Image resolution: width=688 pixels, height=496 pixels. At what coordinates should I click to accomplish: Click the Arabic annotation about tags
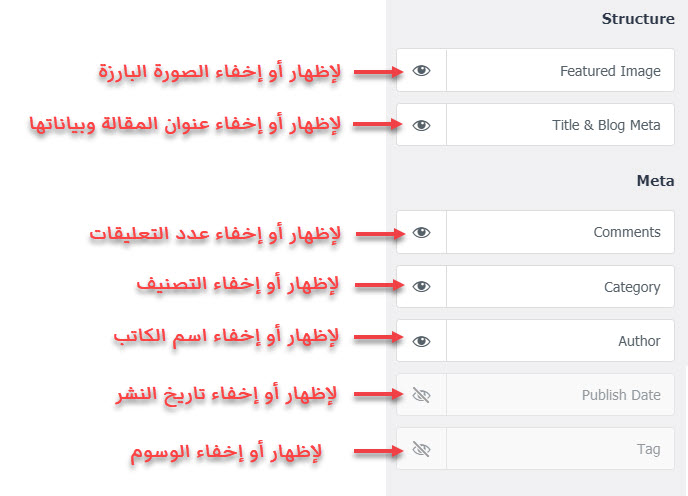click(x=226, y=452)
